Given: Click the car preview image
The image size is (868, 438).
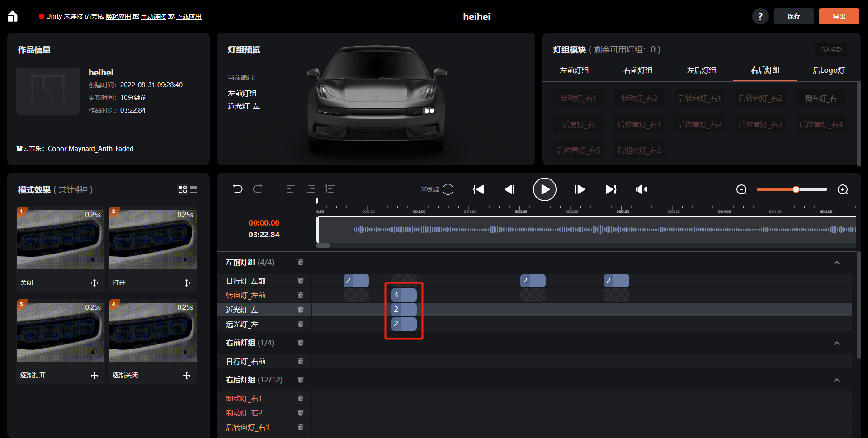Looking at the screenshot, I should pyautogui.click(x=376, y=99).
